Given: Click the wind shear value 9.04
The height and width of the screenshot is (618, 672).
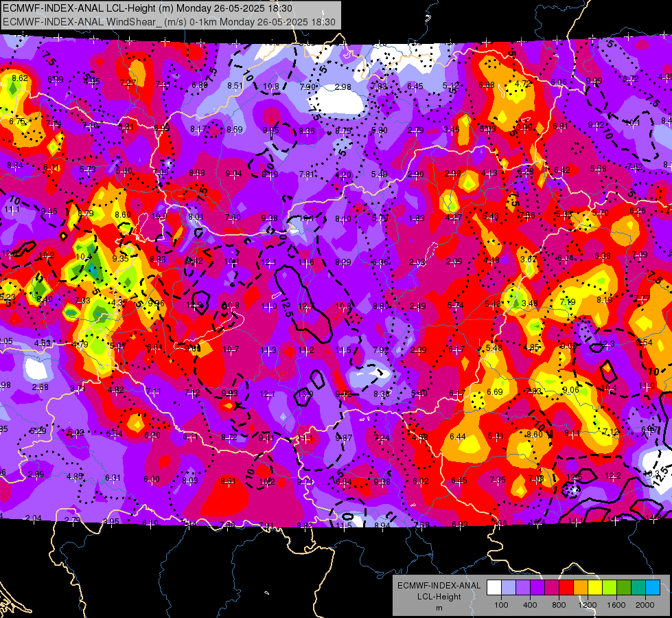Looking at the screenshot, I should point(234,173).
